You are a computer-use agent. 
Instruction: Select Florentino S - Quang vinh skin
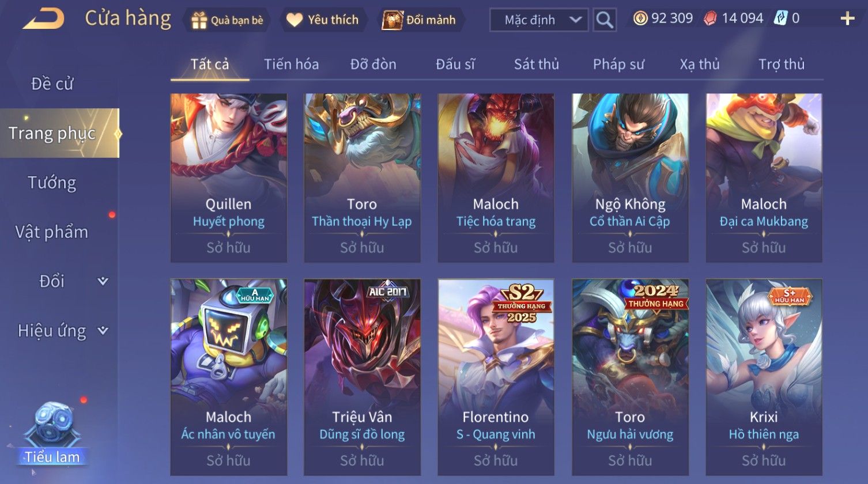[496, 377]
